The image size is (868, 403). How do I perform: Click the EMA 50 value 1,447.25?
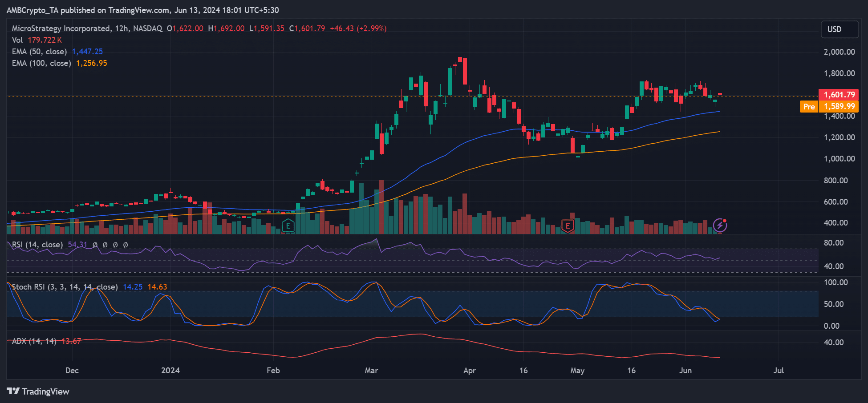click(x=87, y=52)
